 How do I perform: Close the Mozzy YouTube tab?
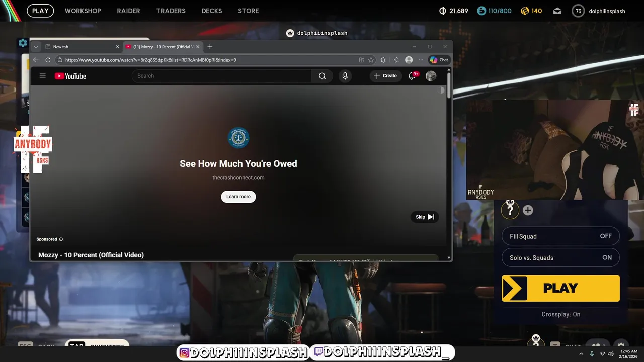198,47
